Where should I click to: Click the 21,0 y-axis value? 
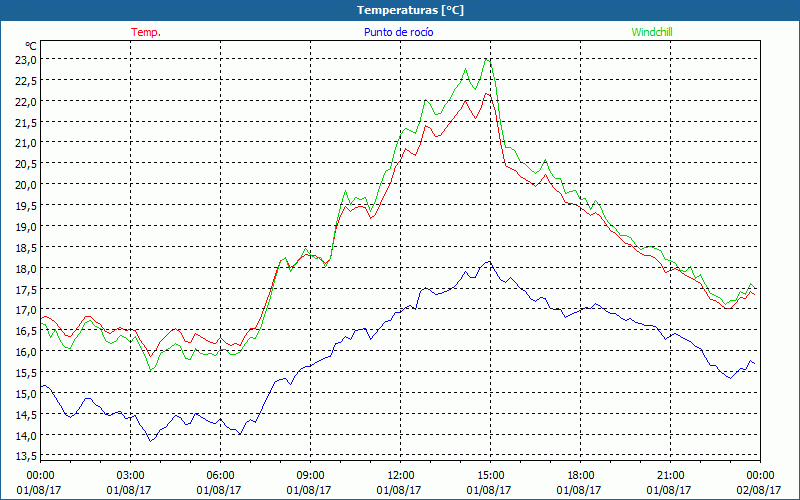[27, 142]
